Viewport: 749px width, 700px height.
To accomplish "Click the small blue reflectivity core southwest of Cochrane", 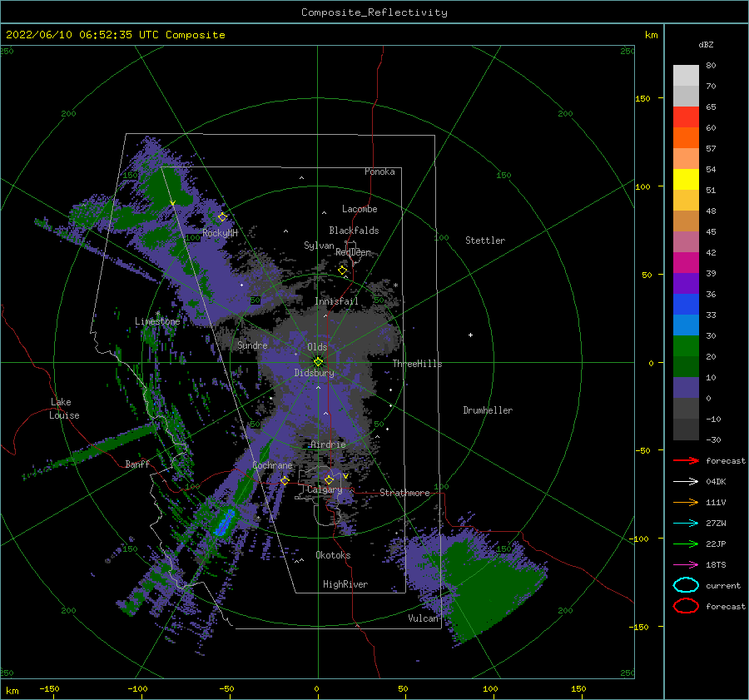I will point(225,523).
